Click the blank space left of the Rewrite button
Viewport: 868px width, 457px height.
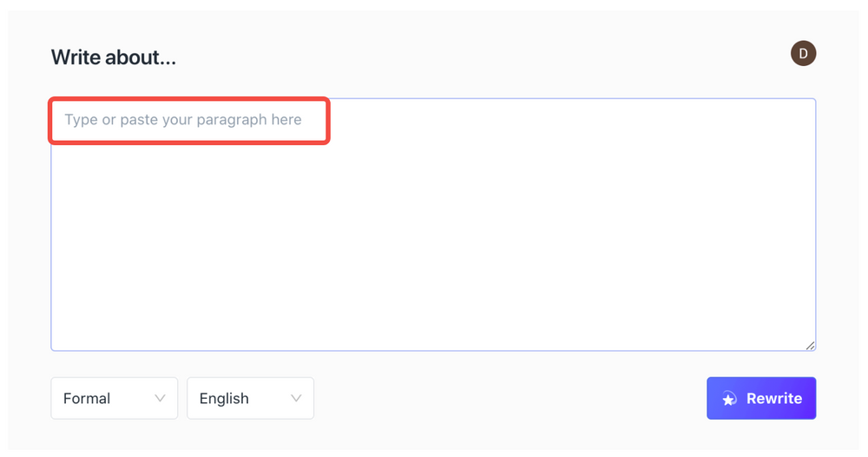point(512,399)
